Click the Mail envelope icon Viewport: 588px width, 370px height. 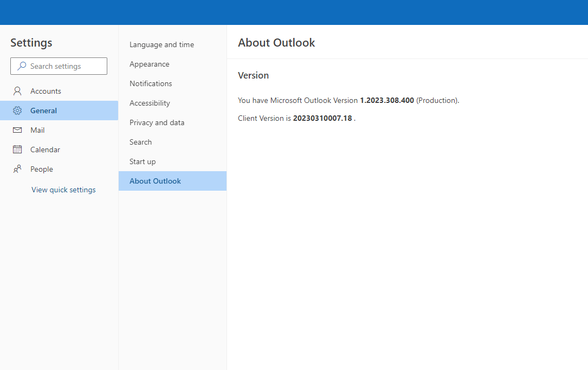[x=17, y=130]
